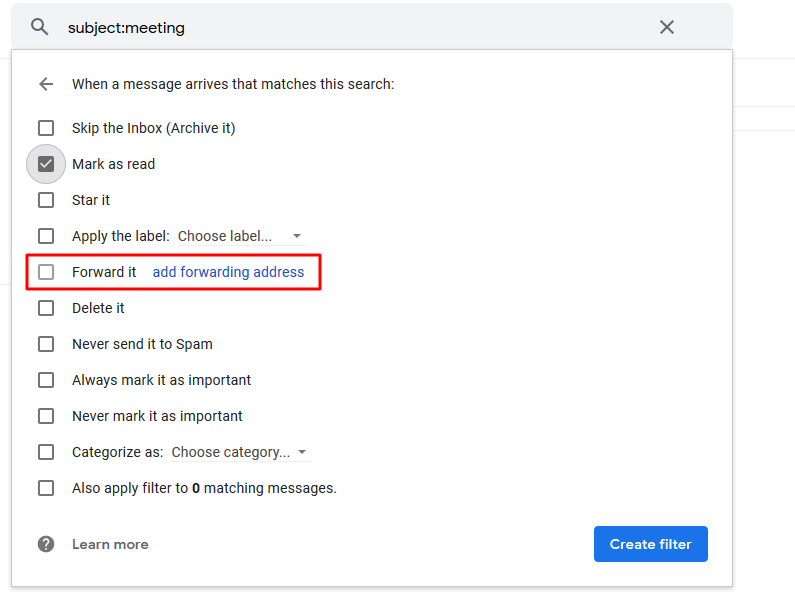Toggle Never send it to Spam
The width and height of the screenshot is (795, 606).
click(x=46, y=344)
